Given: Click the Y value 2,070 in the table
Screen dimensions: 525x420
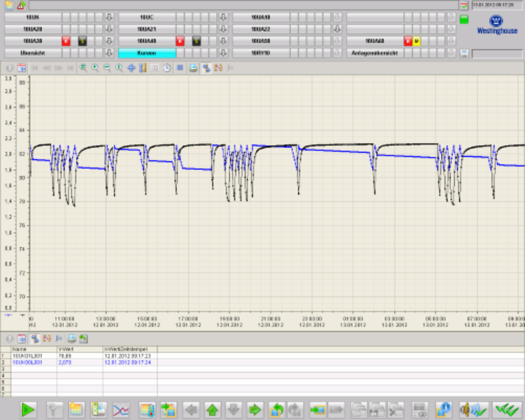Looking at the screenshot, I should 65,362.
